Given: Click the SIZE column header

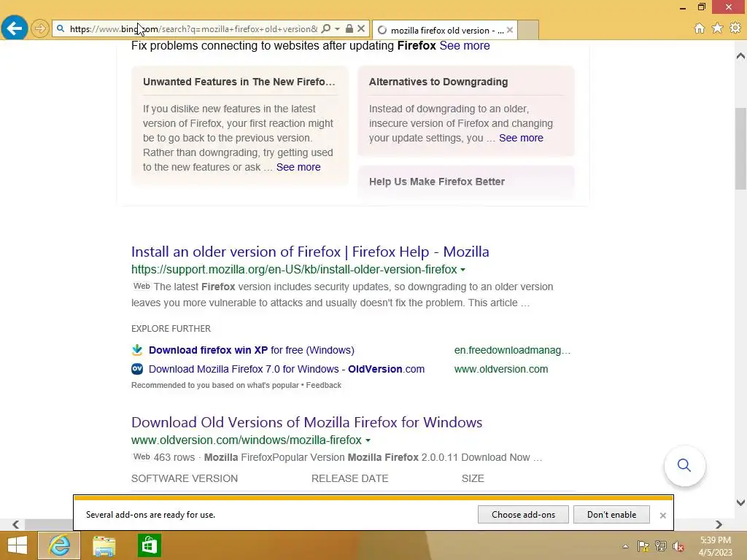Looking at the screenshot, I should [x=473, y=478].
